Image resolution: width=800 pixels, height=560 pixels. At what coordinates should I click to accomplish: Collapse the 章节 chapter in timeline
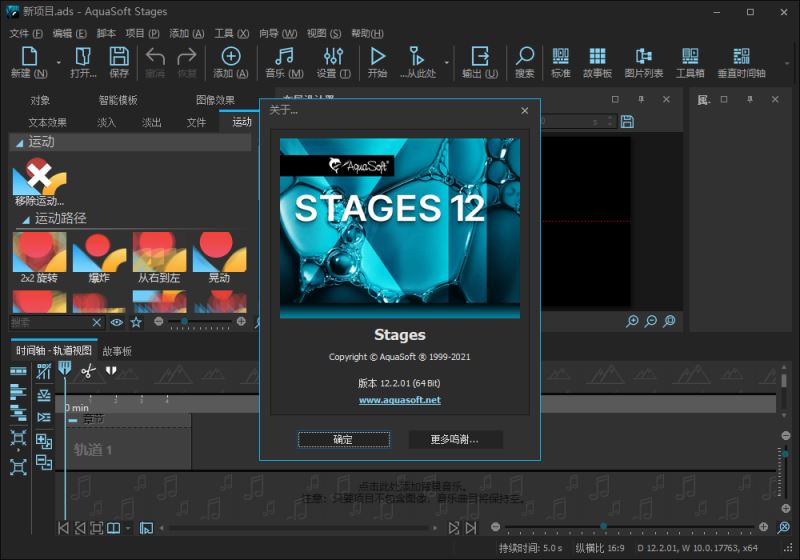(x=73, y=420)
